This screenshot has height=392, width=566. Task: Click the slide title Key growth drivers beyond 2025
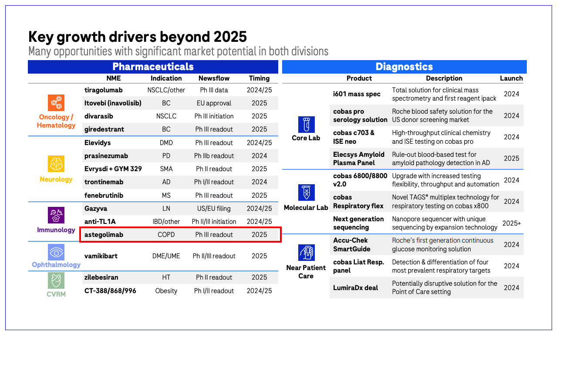click(x=138, y=37)
